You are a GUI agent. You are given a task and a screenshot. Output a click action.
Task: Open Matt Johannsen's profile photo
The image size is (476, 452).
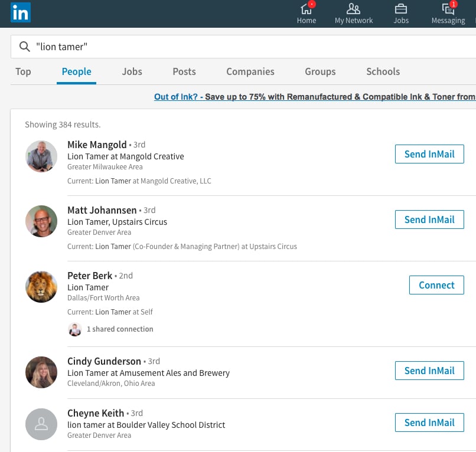coord(41,221)
